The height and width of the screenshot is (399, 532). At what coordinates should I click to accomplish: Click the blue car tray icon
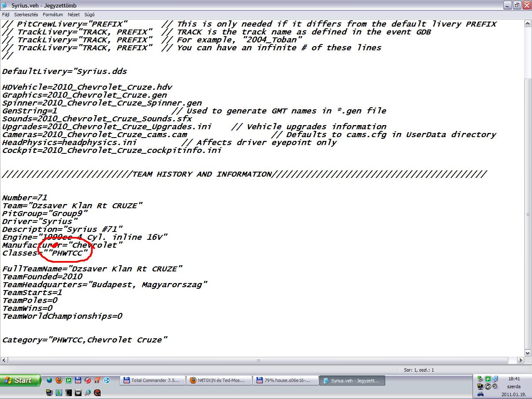click(480, 394)
